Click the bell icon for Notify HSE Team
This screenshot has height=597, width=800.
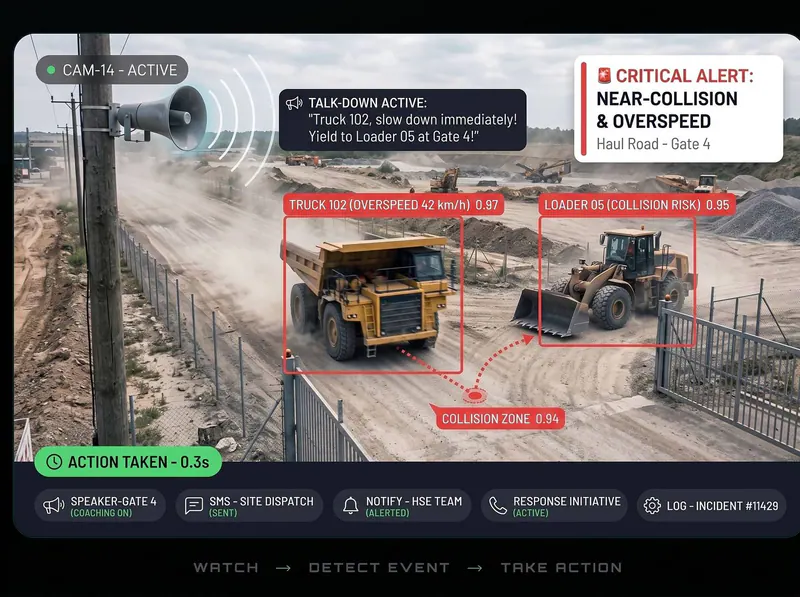pos(351,506)
